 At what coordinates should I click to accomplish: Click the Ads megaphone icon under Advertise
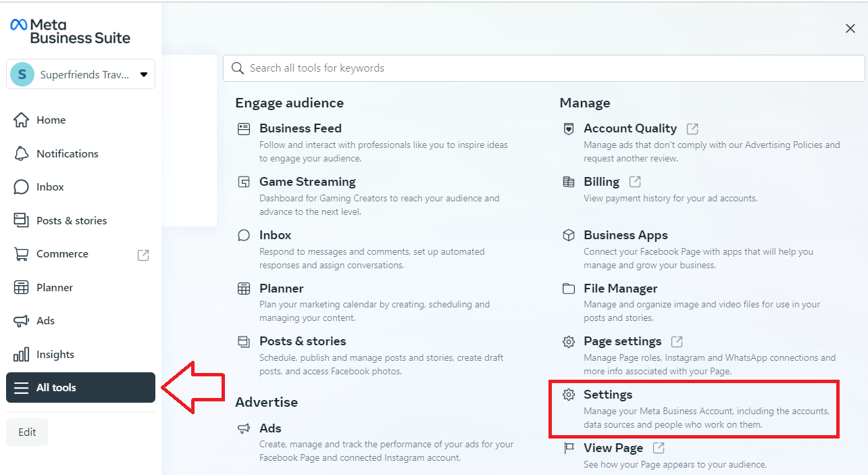[244, 428]
